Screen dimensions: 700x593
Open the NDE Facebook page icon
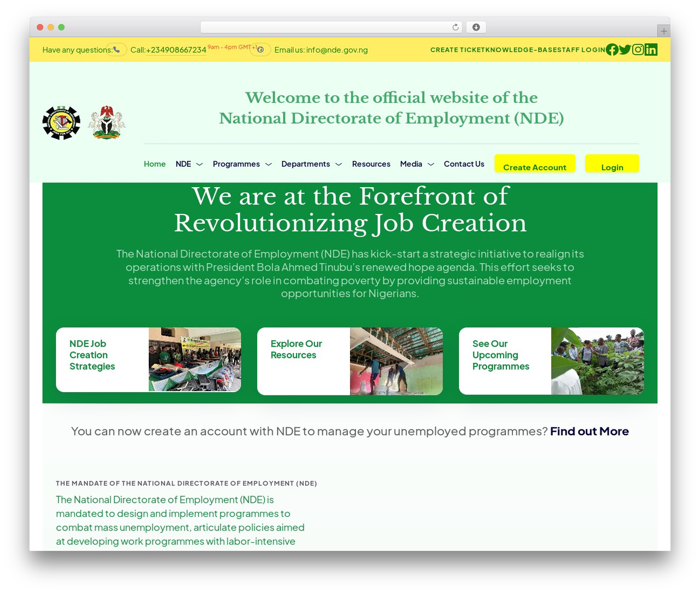pos(612,50)
